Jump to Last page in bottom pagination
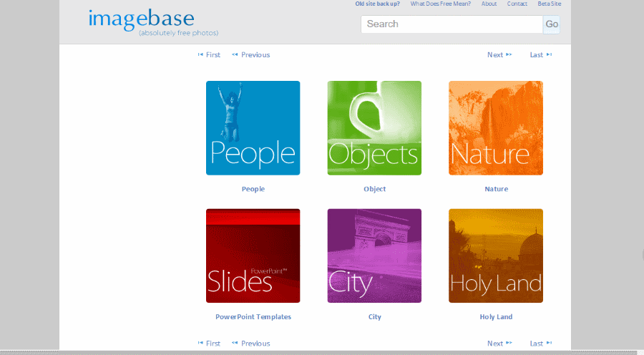 point(541,343)
